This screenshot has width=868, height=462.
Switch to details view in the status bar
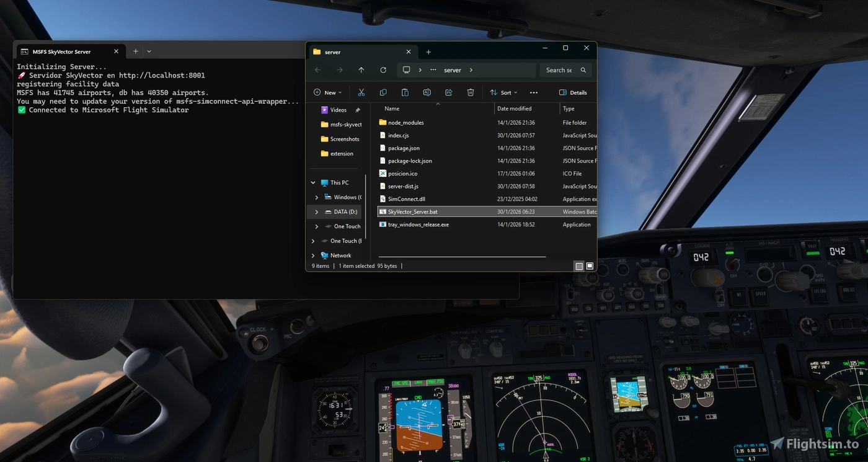click(578, 265)
